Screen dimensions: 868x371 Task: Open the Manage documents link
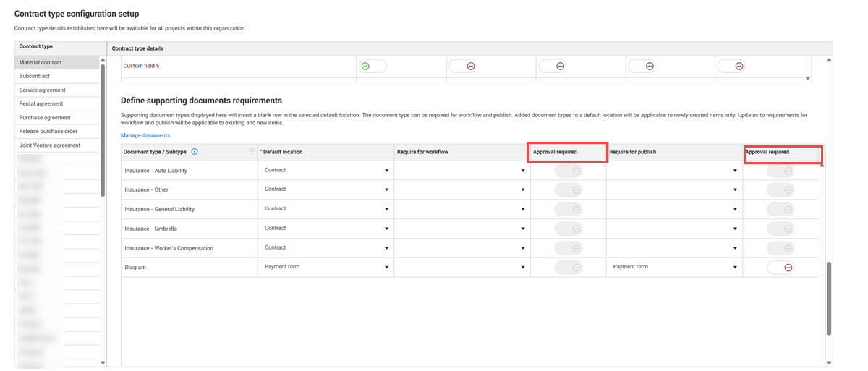click(x=145, y=135)
